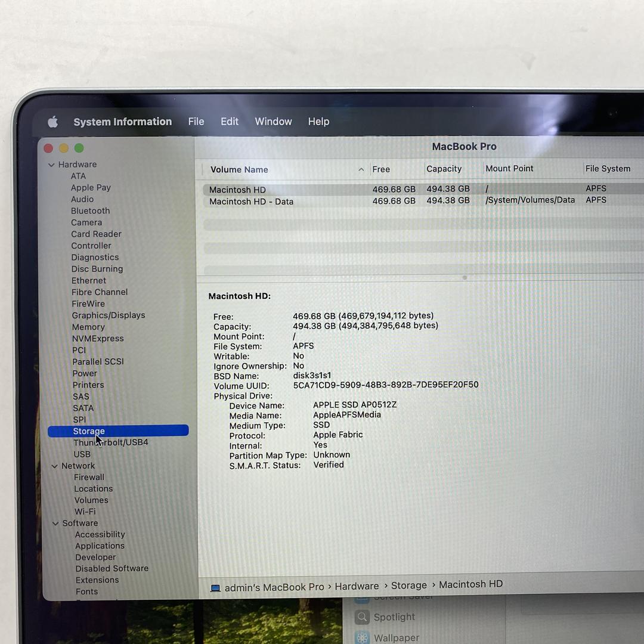Open the System Information app menu
The width and height of the screenshot is (644, 644).
[122, 122]
